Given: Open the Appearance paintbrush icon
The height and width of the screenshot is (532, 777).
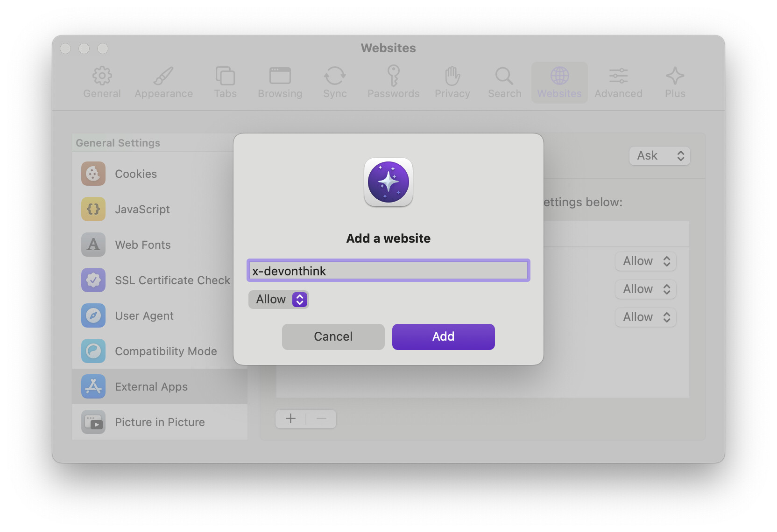Looking at the screenshot, I should (x=163, y=76).
